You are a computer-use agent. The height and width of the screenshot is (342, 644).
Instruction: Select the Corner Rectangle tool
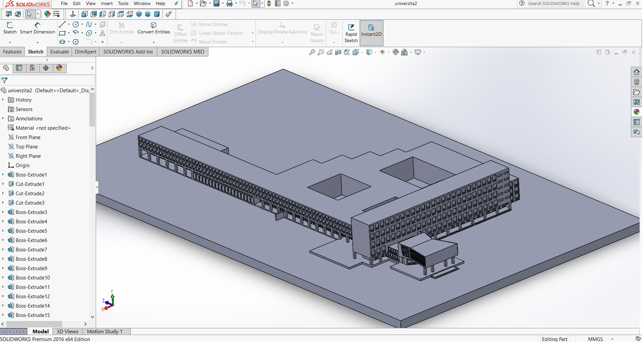pos(62,33)
